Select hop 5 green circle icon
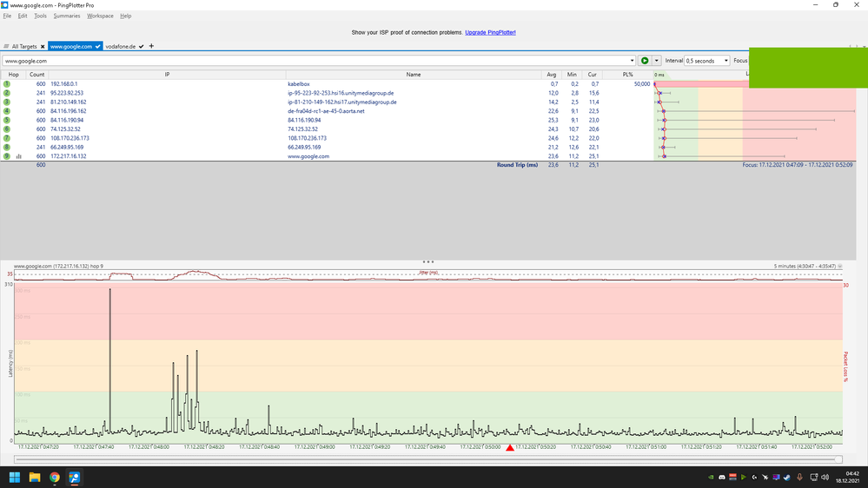The height and width of the screenshot is (488, 868). 7,120
